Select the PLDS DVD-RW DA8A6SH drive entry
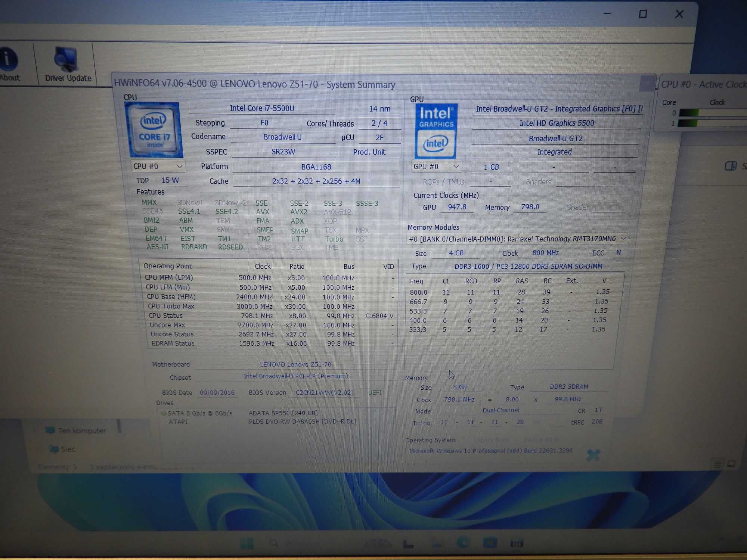This screenshot has width=747, height=560. pyautogui.click(x=302, y=421)
